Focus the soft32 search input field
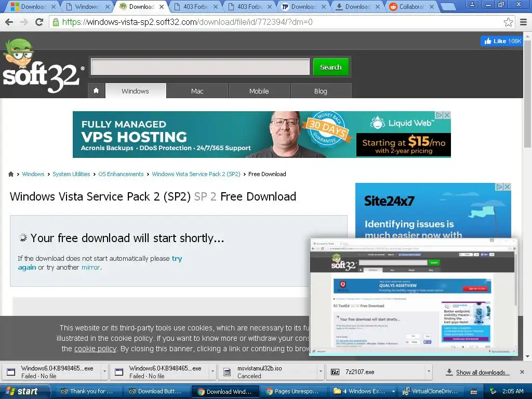Viewport: 532px width, 399px height. 200,66
